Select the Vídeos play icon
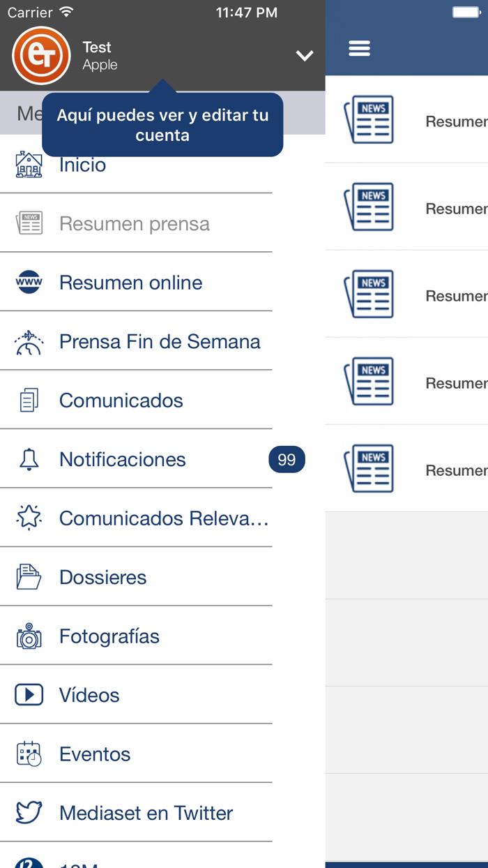Viewport: 488px width, 868px height. (28, 695)
